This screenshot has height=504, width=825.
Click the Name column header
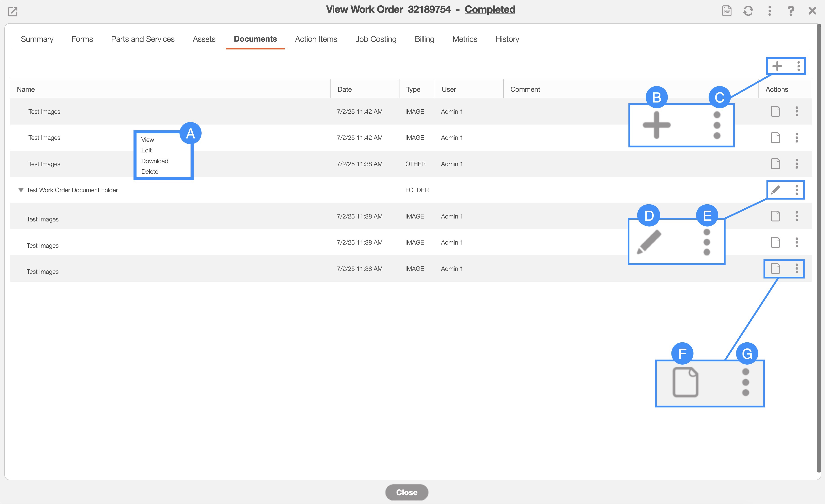(x=26, y=89)
